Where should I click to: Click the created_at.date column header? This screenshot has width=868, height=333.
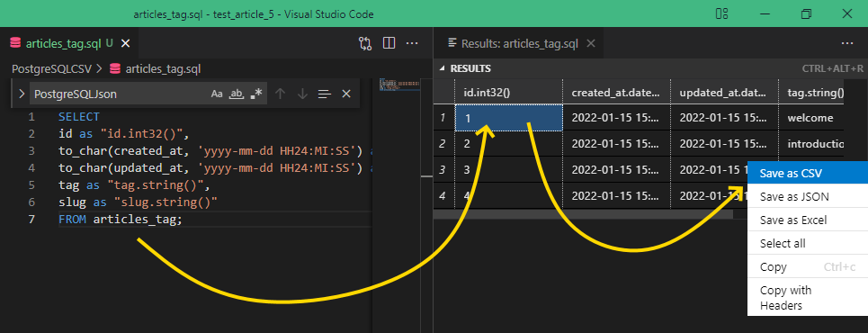(x=616, y=92)
